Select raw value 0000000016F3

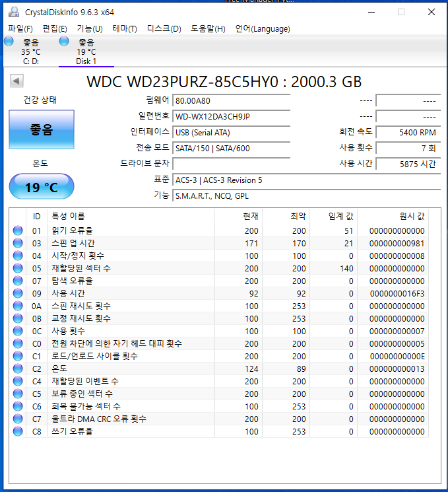click(x=397, y=294)
